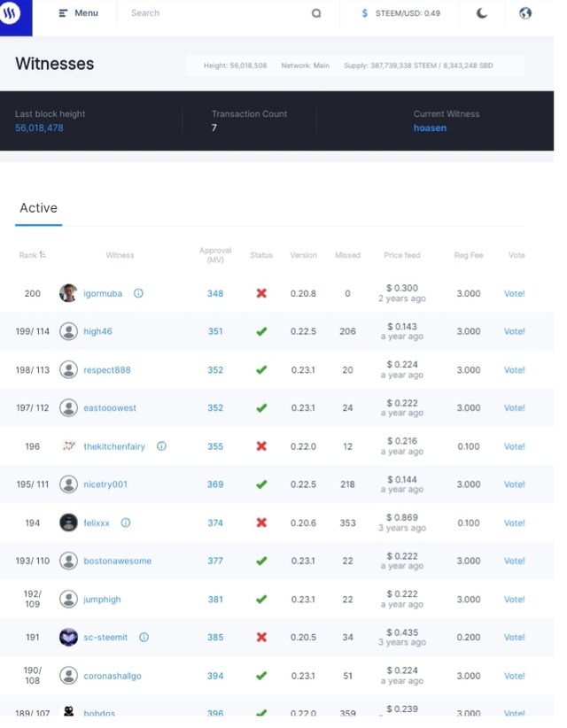Click jumphigh's default avatar icon
This screenshot has height=728, width=567.
[x=68, y=599]
